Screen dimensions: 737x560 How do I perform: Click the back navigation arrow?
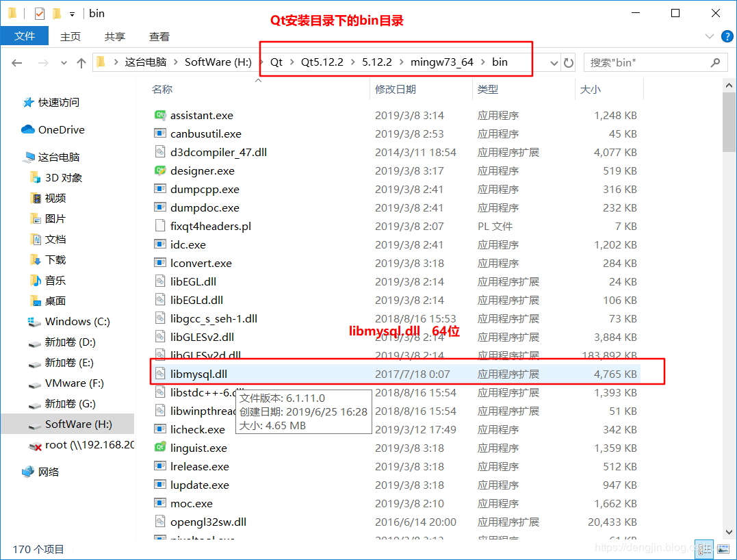pos(17,62)
